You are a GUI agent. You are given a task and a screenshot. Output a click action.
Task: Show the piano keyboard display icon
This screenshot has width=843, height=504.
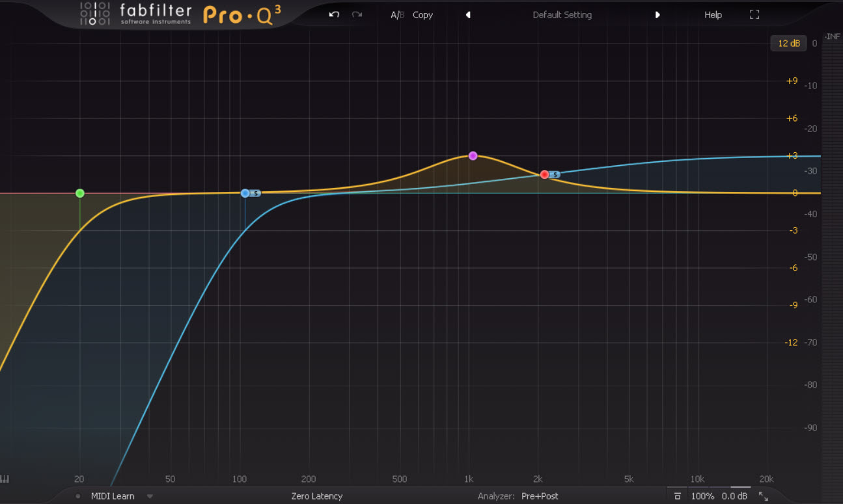[5, 479]
